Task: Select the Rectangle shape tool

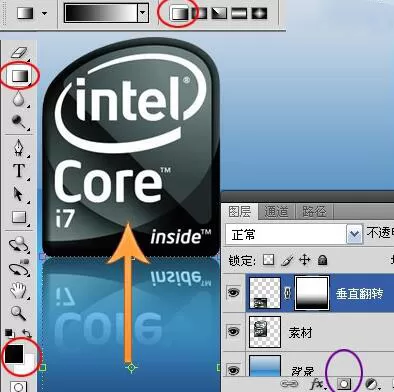Action: (x=19, y=217)
